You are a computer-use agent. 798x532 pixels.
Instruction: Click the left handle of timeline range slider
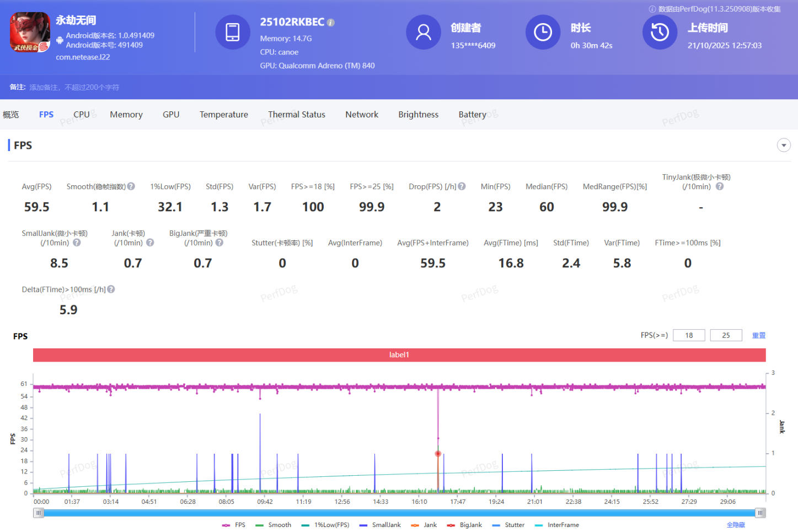pyautogui.click(x=38, y=513)
